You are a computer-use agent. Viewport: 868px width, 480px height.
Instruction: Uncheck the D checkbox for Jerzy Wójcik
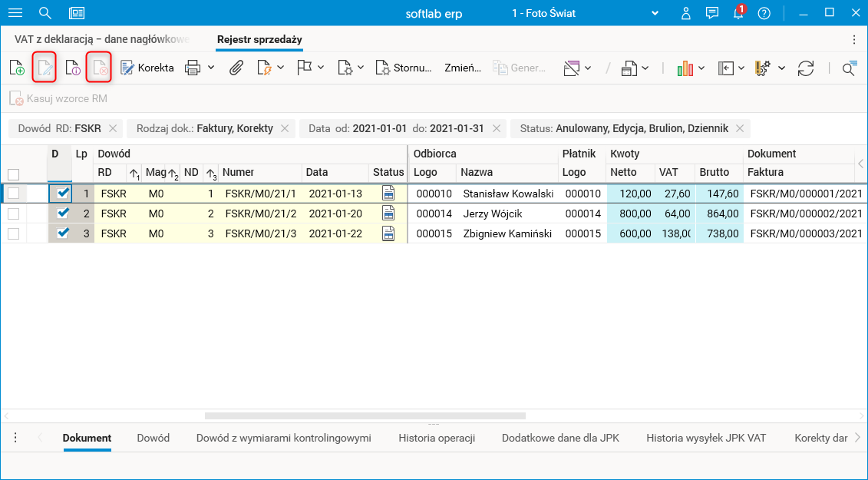pyautogui.click(x=64, y=214)
